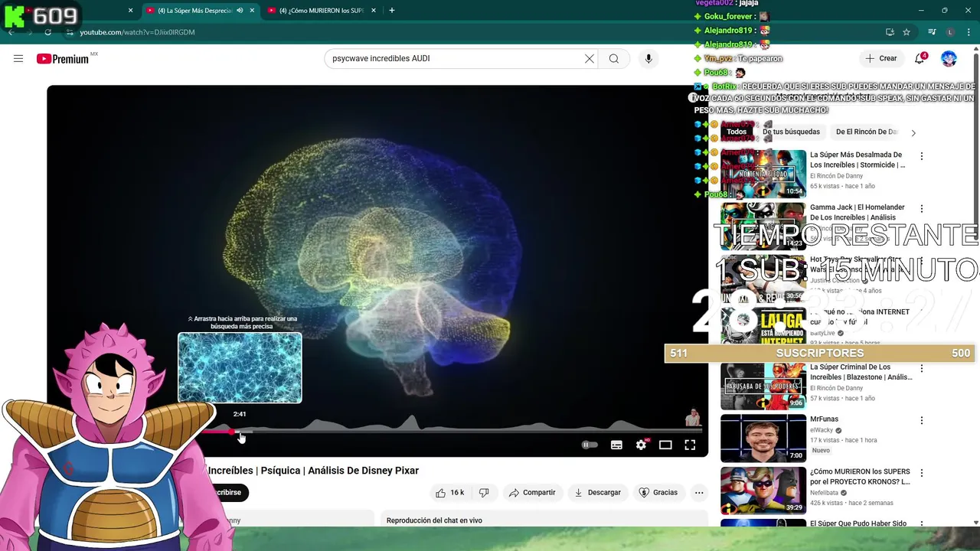Screen dimensions: 980x551
Task: Reload the page with the refresh icon
Action: coord(47,32)
